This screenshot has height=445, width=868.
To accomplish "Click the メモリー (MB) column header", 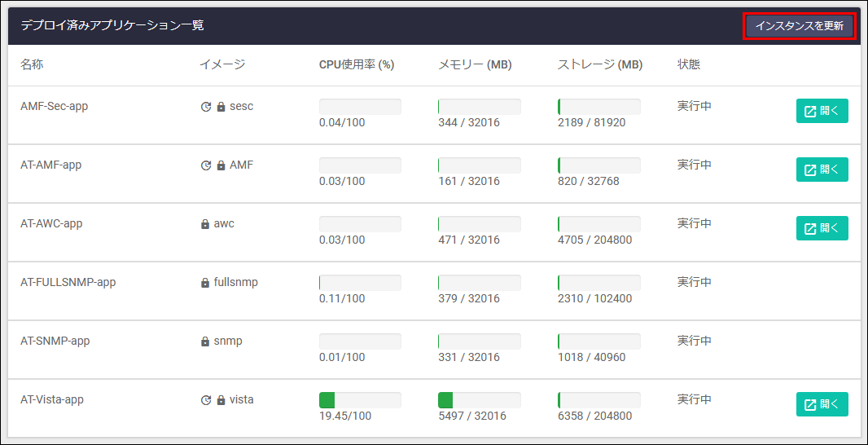I will [475, 65].
